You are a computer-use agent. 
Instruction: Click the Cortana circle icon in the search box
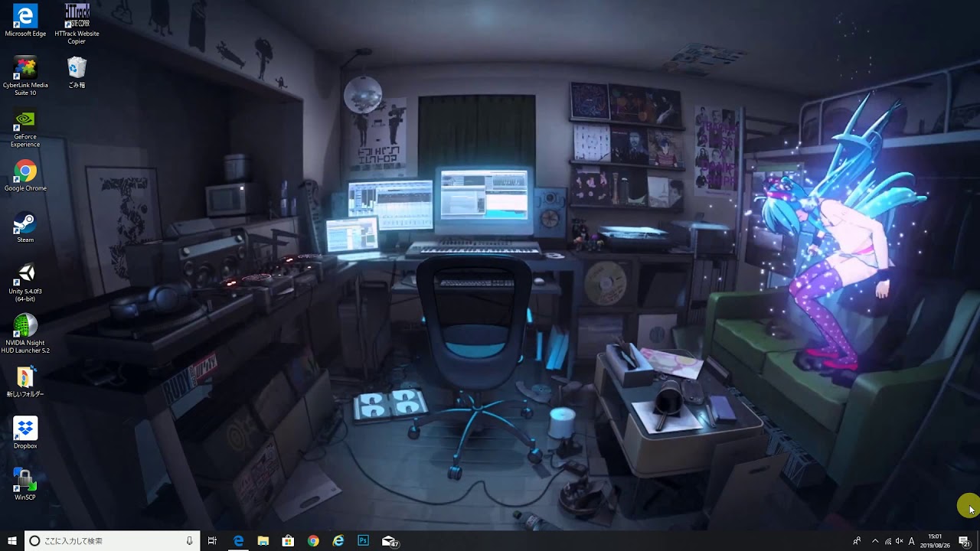point(34,541)
